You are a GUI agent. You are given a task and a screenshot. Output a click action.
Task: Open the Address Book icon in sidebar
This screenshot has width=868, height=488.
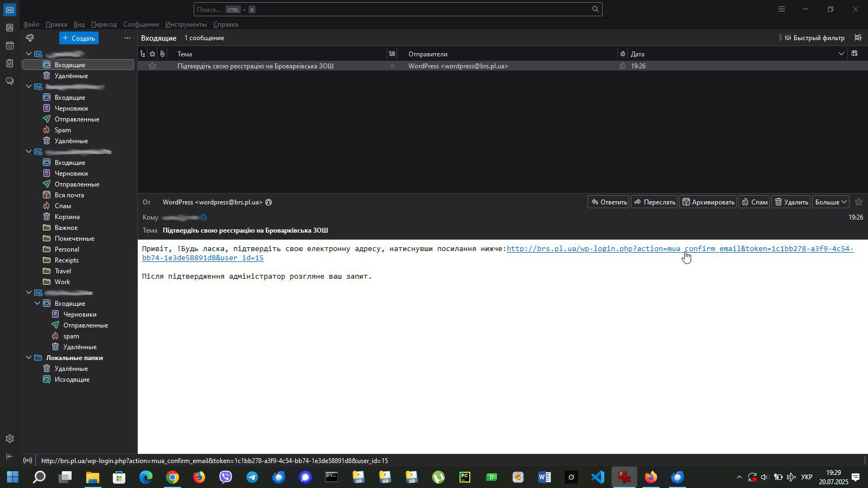click(10, 28)
